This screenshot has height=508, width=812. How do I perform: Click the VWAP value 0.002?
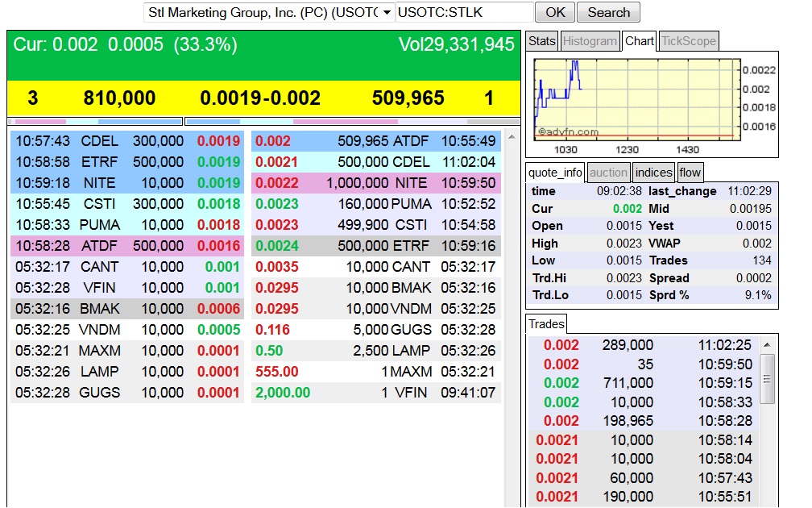(757, 244)
